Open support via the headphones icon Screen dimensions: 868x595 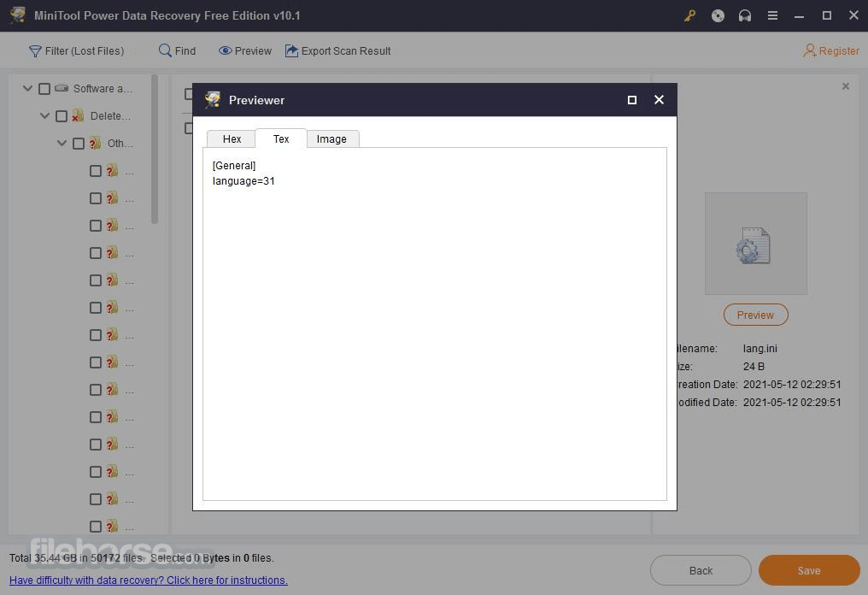[745, 15]
